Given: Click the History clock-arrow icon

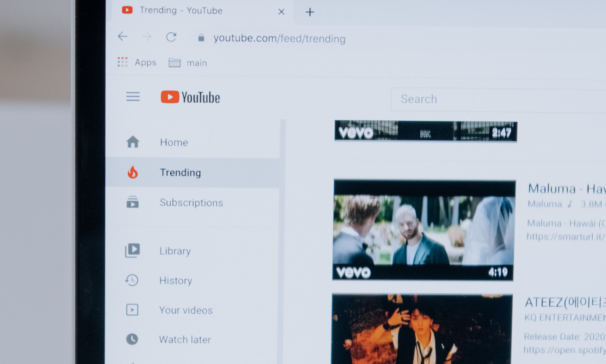Looking at the screenshot, I should tap(132, 280).
